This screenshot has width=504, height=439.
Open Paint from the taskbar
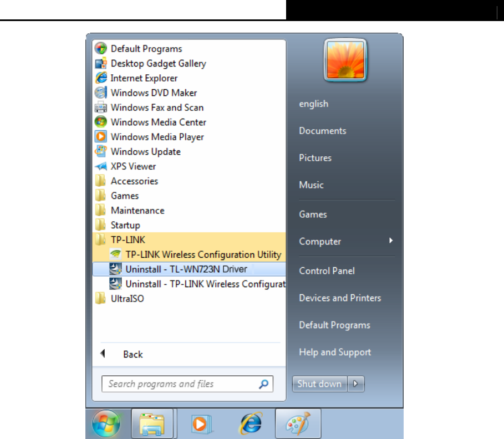(298, 423)
